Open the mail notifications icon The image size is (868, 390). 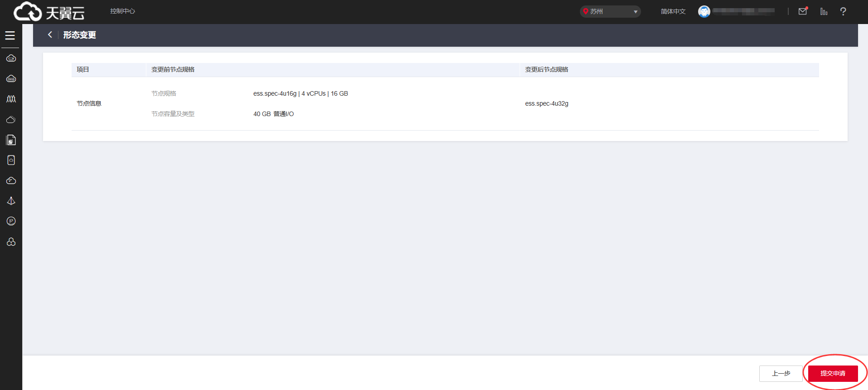803,11
